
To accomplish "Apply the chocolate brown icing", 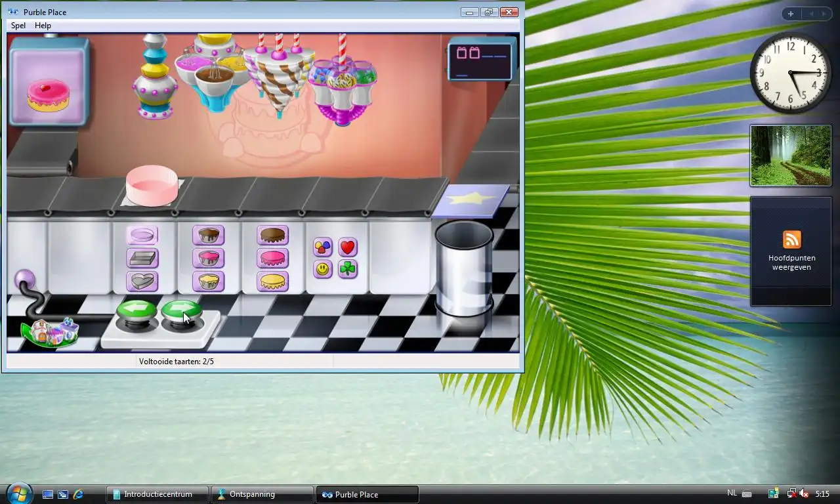I will click(273, 235).
